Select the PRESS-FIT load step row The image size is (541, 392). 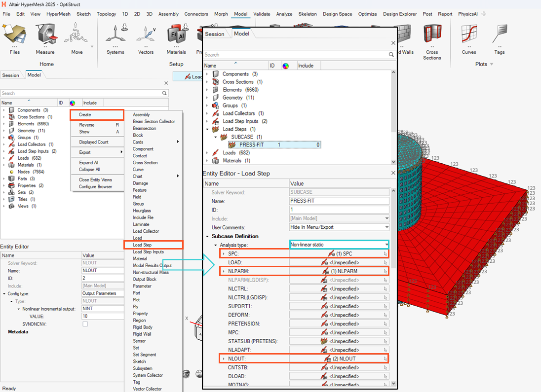pos(274,145)
